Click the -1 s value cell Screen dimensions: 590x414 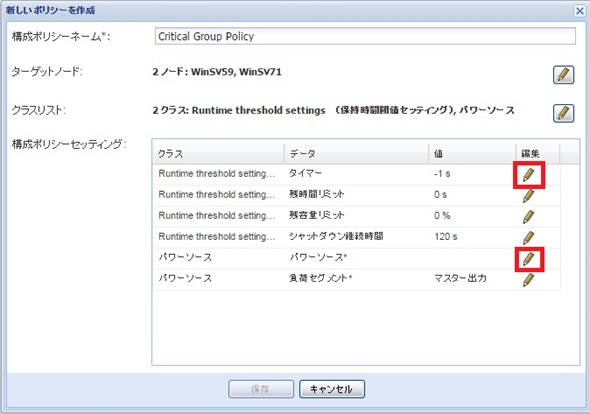pos(472,174)
